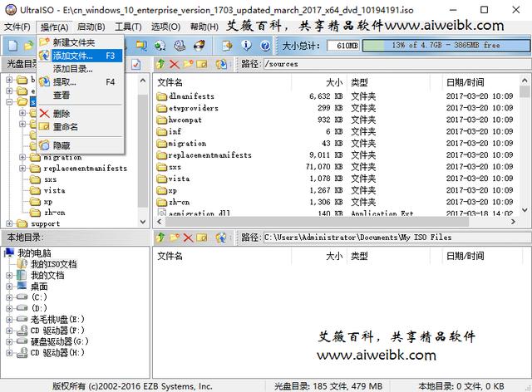Click the globe arrow icon in local pane toolbar
Screen dimensions: 532x392
point(221,238)
